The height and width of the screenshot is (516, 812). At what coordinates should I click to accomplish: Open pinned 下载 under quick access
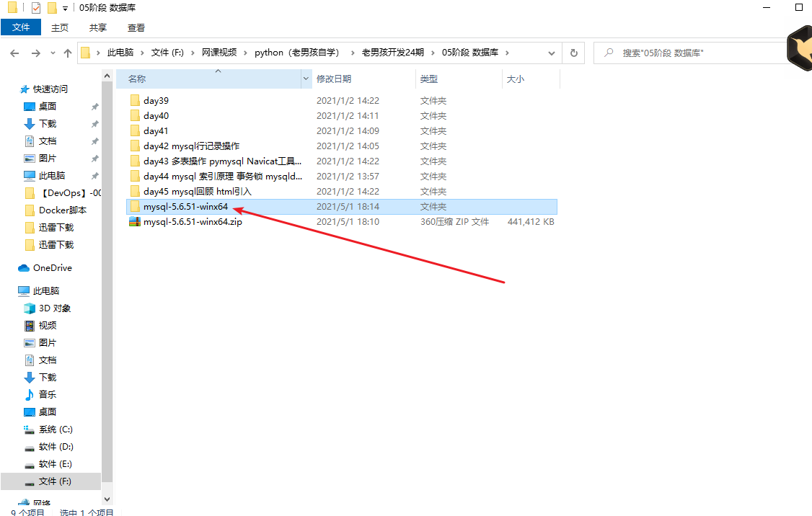(48, 124)
